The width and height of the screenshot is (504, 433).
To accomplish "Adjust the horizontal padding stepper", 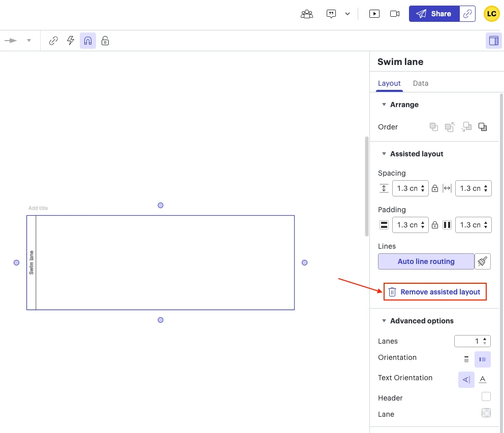I will pyautogui.click(x=486, y=225).
